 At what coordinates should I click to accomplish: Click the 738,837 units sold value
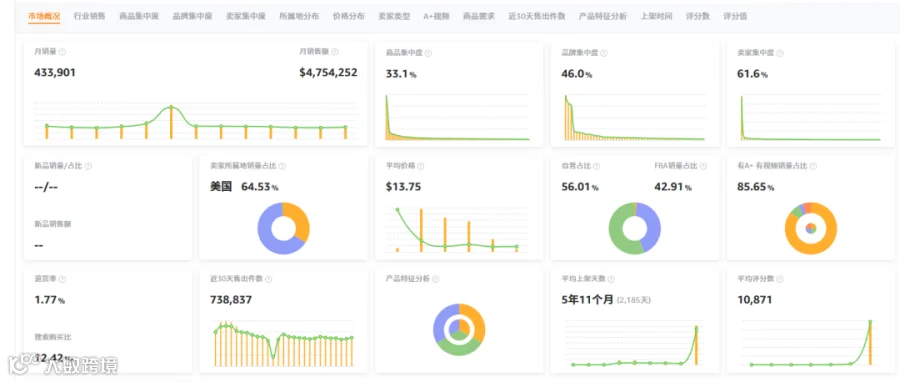(x=231, y=300)
